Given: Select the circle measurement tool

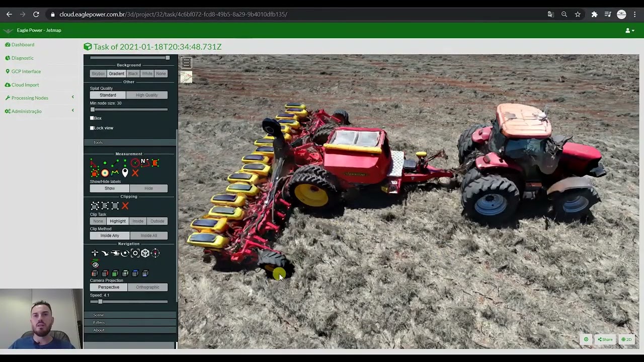Looking at the screenshot, I should tap(135, 163).
